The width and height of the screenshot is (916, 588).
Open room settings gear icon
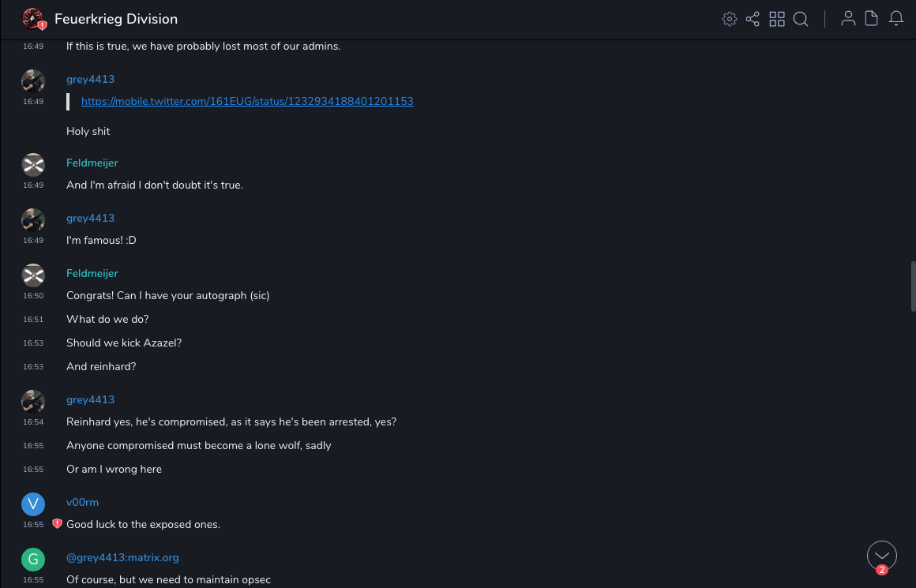click(x=730, y=19)
